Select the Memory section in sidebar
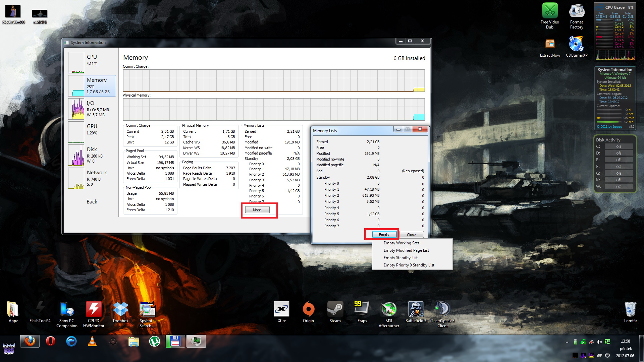This screenshot has width=644, height=362. tap(92, 86)
